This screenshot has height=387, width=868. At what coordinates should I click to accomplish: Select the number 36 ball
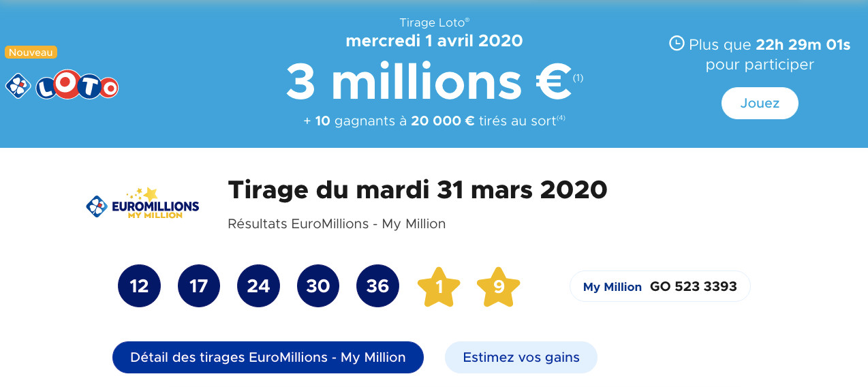coord(377,286)
